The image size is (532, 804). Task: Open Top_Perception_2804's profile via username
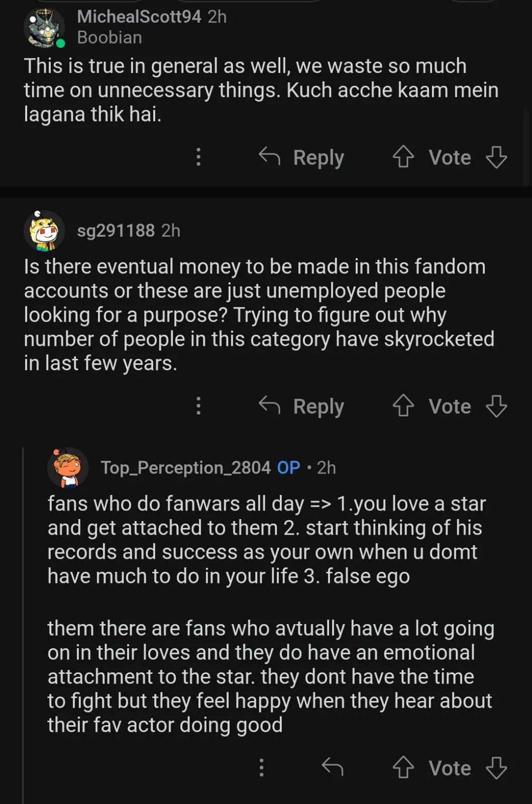pos(185,468)
